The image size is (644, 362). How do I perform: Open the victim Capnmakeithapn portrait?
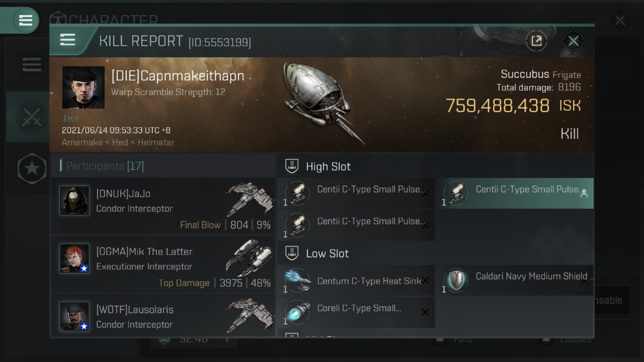(83, 87)
